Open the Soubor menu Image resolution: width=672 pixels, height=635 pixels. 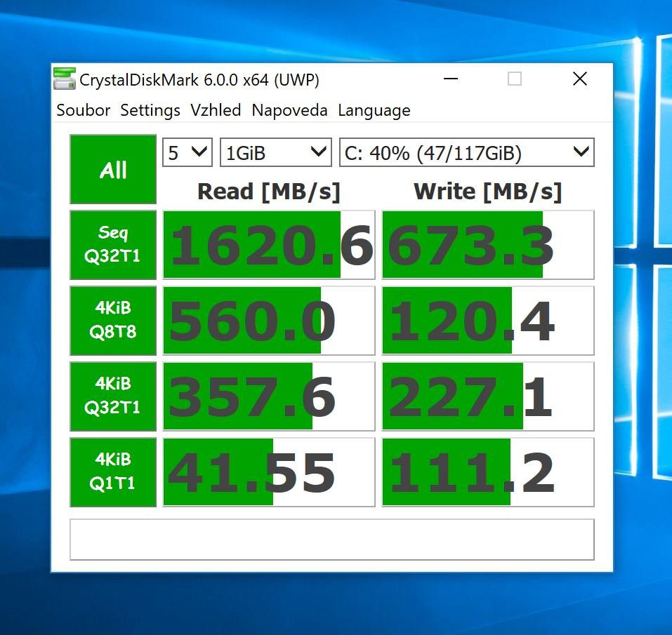tap(83, 110)
